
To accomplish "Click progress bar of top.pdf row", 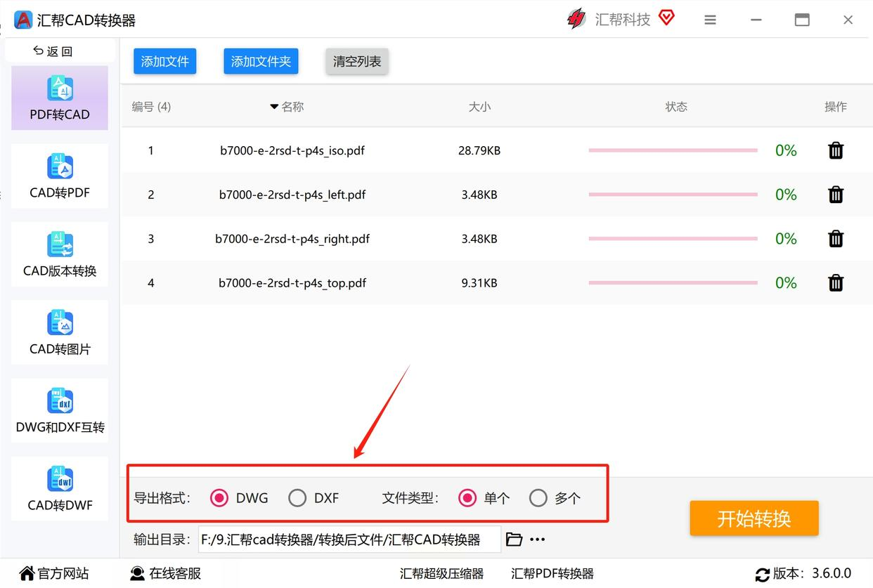I will click(x=673, y=283).
